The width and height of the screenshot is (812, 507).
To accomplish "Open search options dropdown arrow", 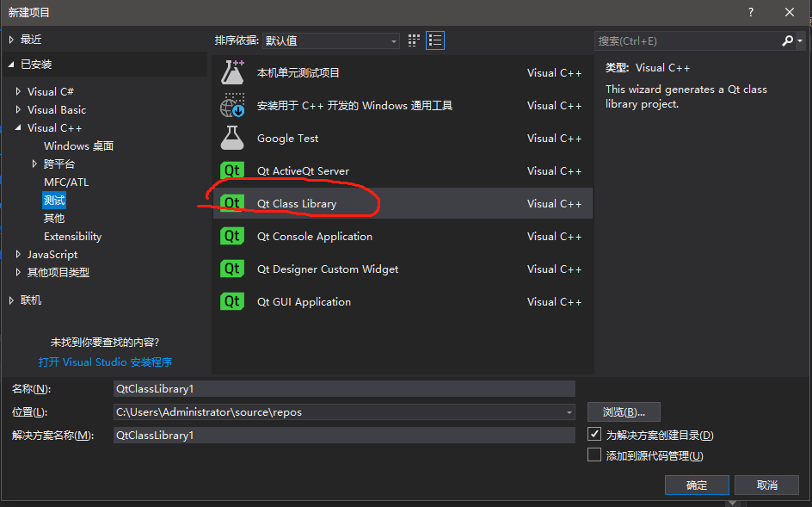I will (800, 40).
